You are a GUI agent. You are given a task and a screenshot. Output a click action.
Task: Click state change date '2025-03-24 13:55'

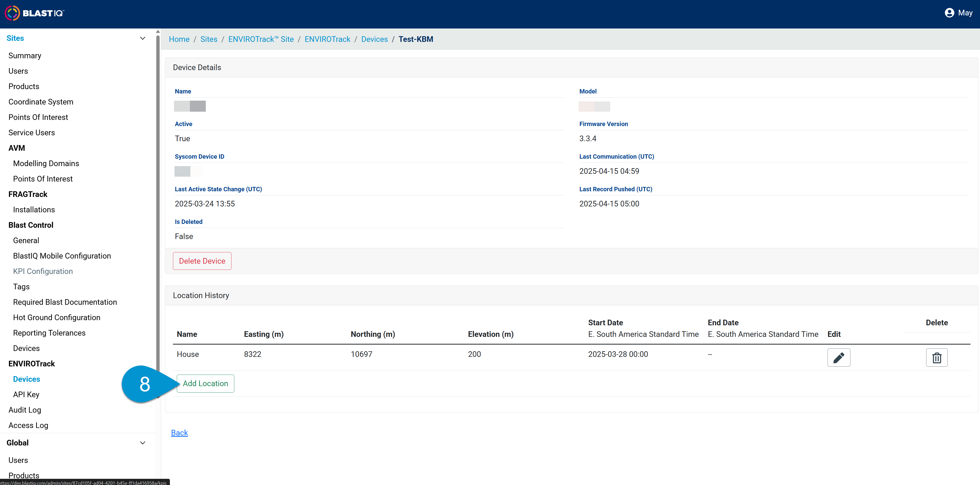205,204
